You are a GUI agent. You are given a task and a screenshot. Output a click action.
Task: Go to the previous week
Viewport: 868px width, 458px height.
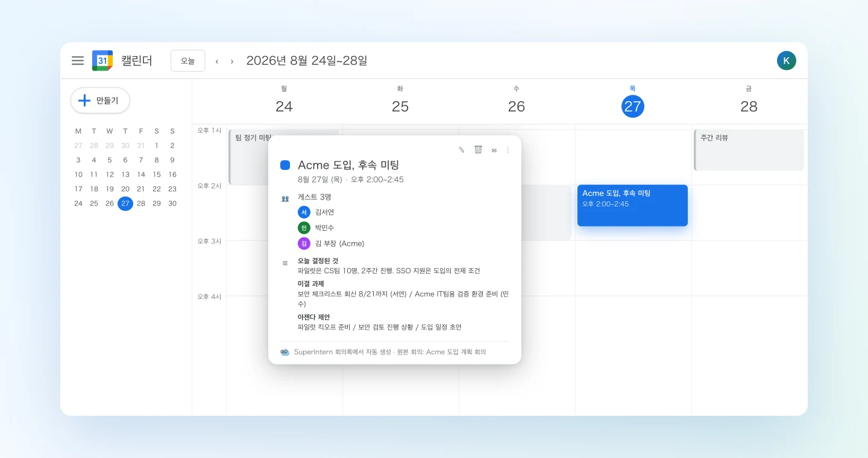(x=217, y=61)
